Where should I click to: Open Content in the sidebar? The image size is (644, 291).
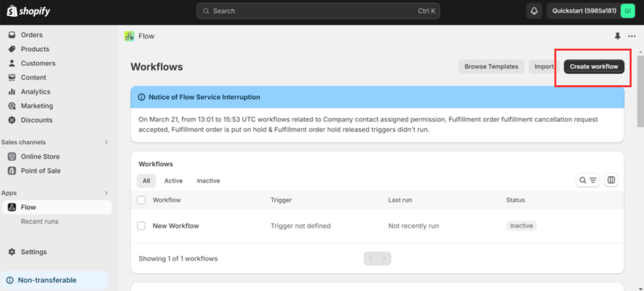pyautogui.click(x=33, y=77)
